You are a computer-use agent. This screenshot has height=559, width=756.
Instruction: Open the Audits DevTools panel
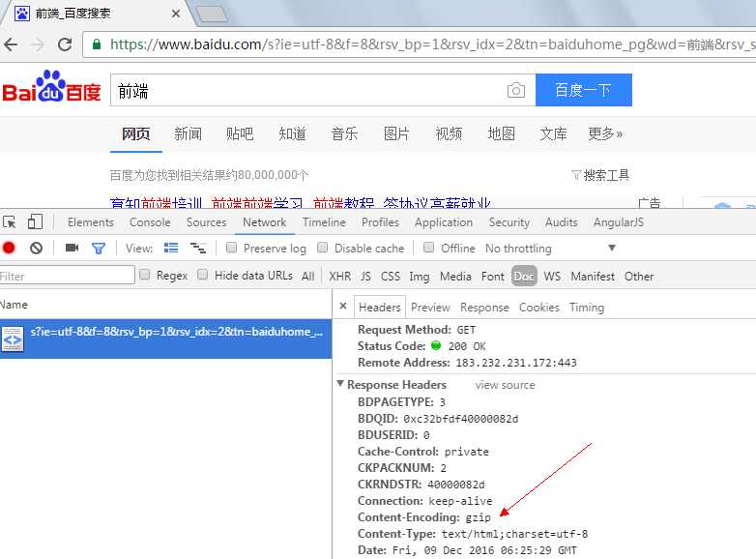pyautogui.click(x=562, y=222)
